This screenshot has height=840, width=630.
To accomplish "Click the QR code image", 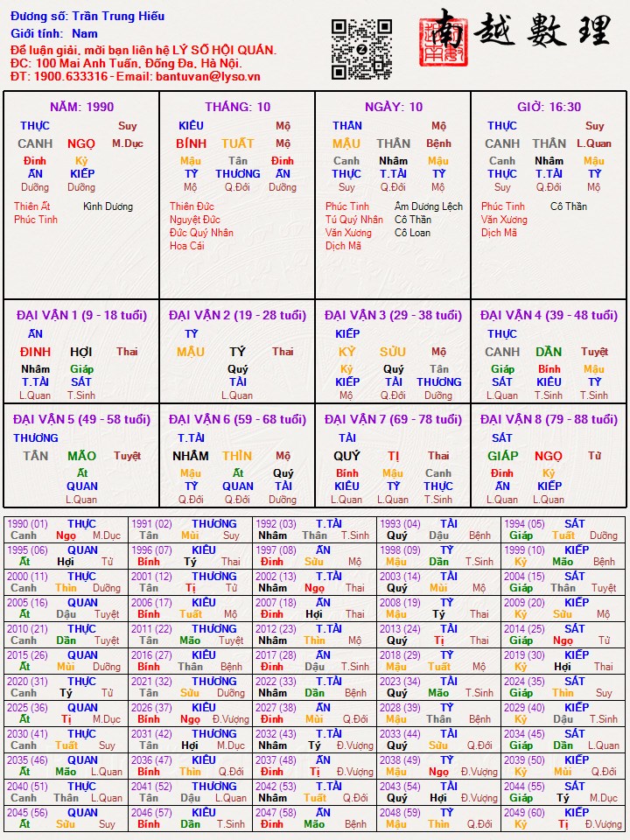I will [361, 49].
